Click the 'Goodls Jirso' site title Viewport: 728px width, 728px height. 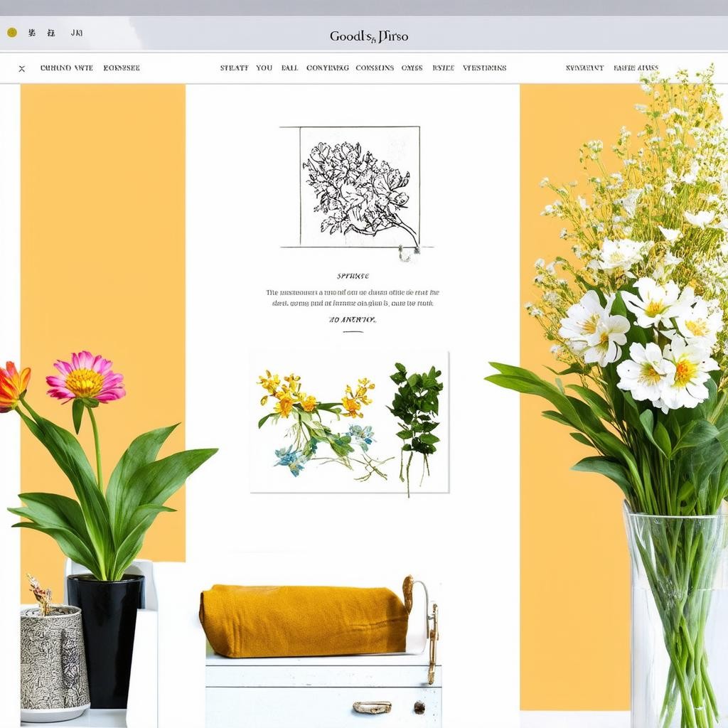[x=368, y=36]
